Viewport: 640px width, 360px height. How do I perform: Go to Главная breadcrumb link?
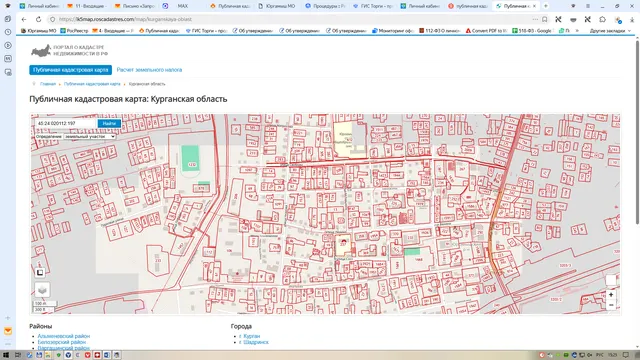[x=48, y=84]
